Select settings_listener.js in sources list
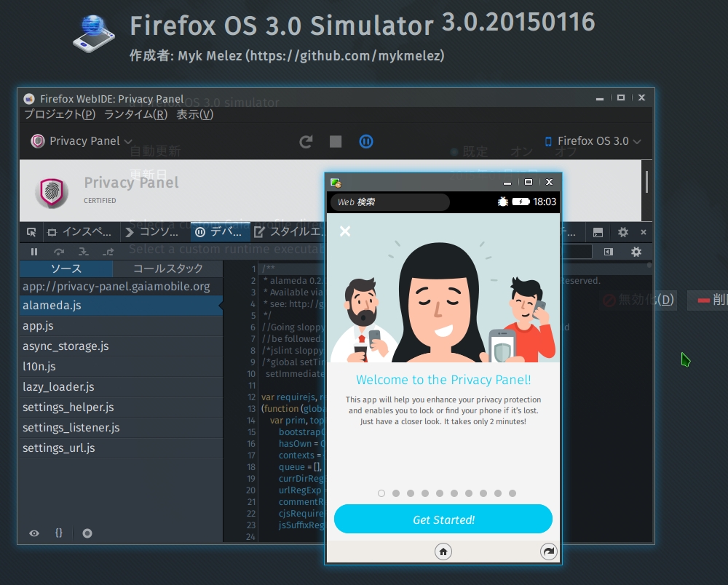The image size is (728, 585). pos(121,428)
